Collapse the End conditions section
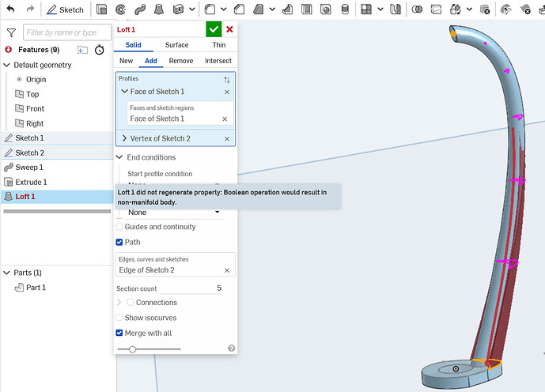 coord(119,157)
